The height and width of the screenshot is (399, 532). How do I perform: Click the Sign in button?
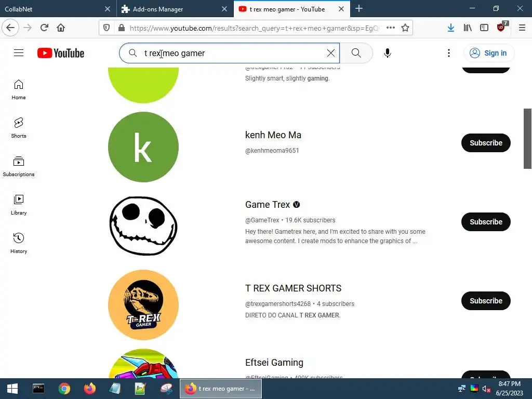(488, 53)
